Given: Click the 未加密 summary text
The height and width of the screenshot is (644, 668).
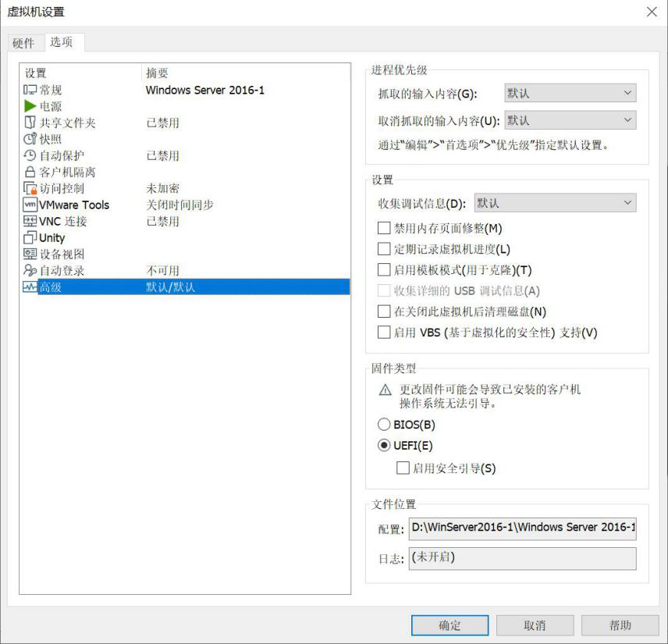Looking at the screenshot, I should [163, 188].
